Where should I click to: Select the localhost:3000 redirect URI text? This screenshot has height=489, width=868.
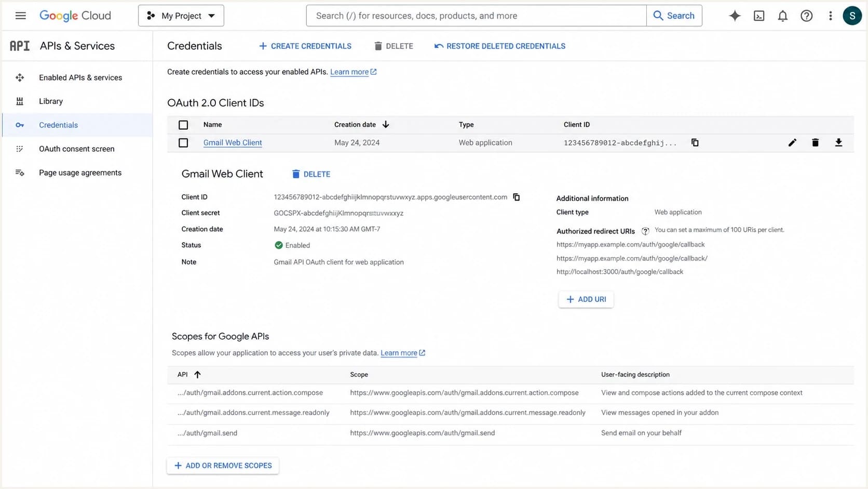pos(620,272)
